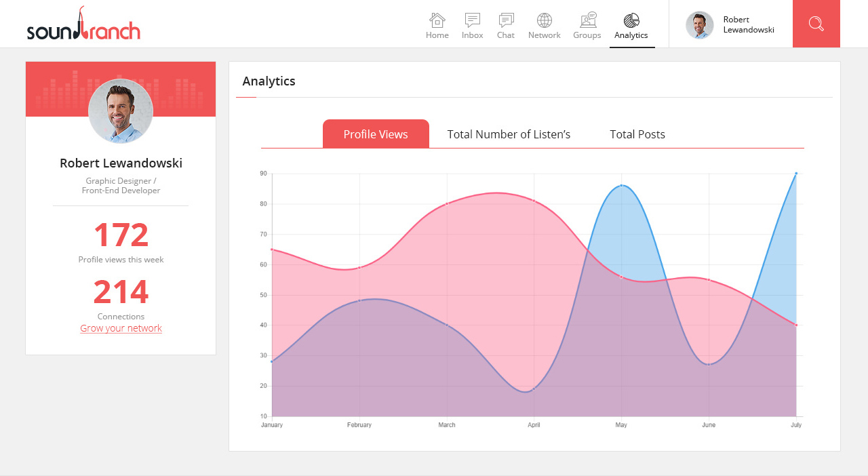Open the Groups icon
The image size is (868, 476).
tap(587, 20)
